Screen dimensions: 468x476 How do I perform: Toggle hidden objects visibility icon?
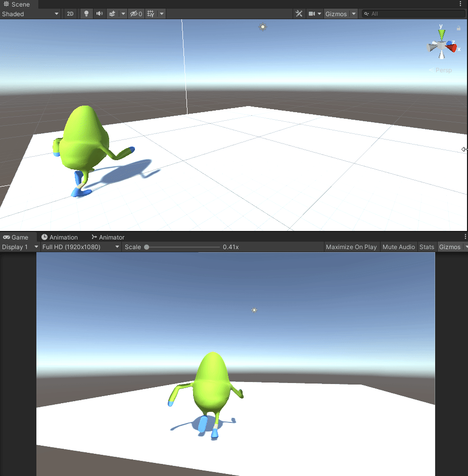(x=136, y=14)
